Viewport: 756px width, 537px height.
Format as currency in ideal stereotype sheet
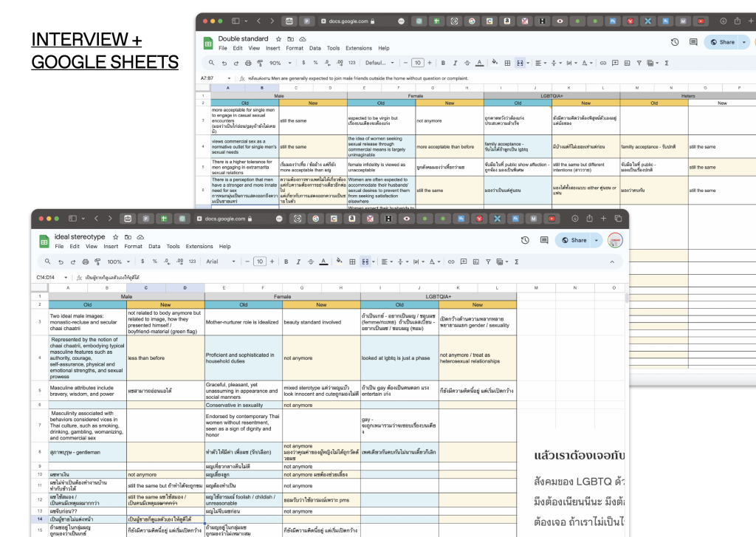[142, 261]
